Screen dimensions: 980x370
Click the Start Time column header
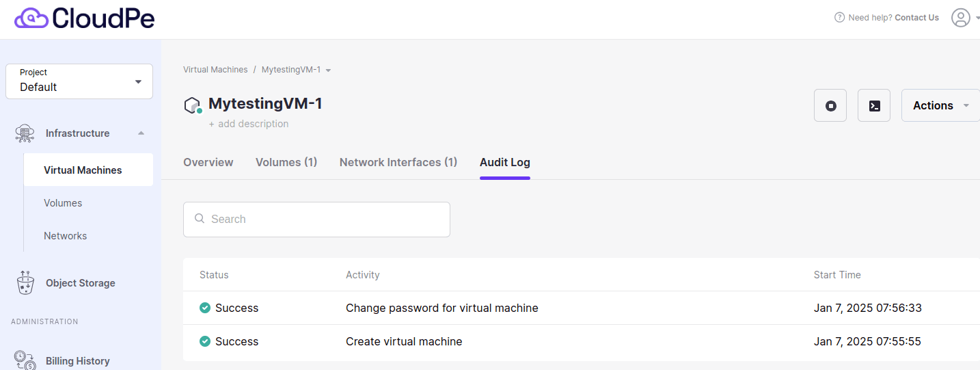click(837, 275)
